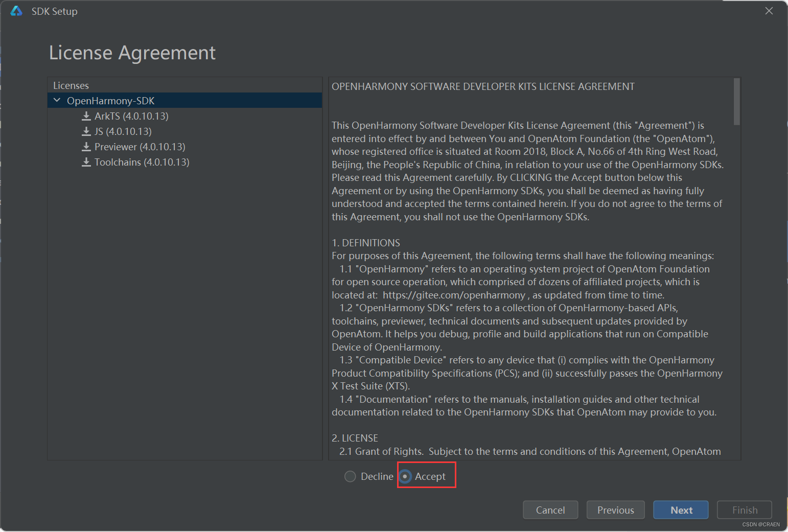Click the Licenses header label
The image size is (788, 532).
pyautogui.click(x=71, y=85)
